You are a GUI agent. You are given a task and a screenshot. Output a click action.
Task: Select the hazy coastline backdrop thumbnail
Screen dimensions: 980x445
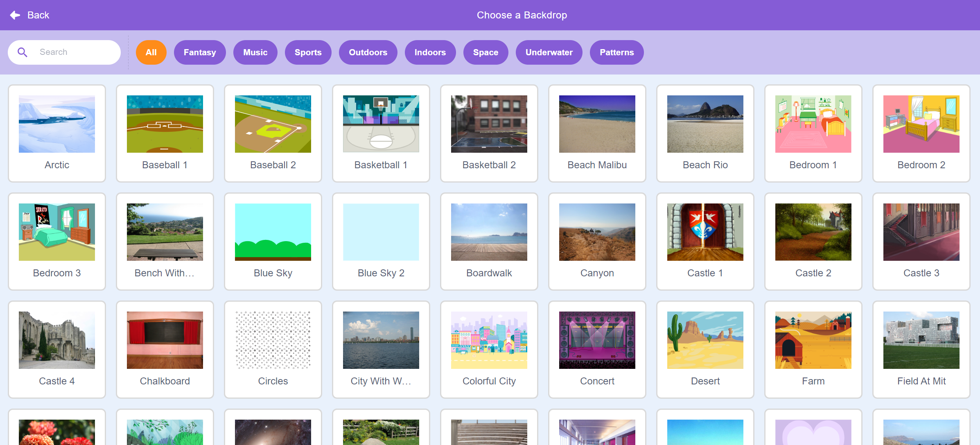pos(921,431)
